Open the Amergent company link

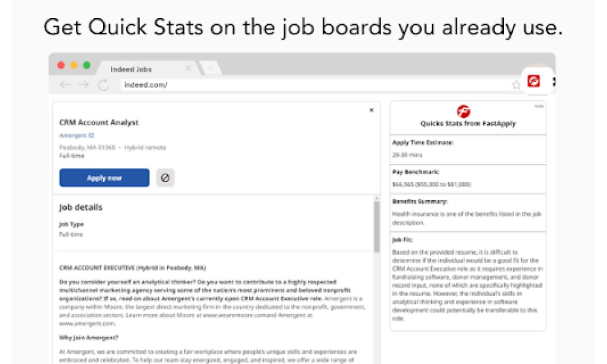(73, 135)
